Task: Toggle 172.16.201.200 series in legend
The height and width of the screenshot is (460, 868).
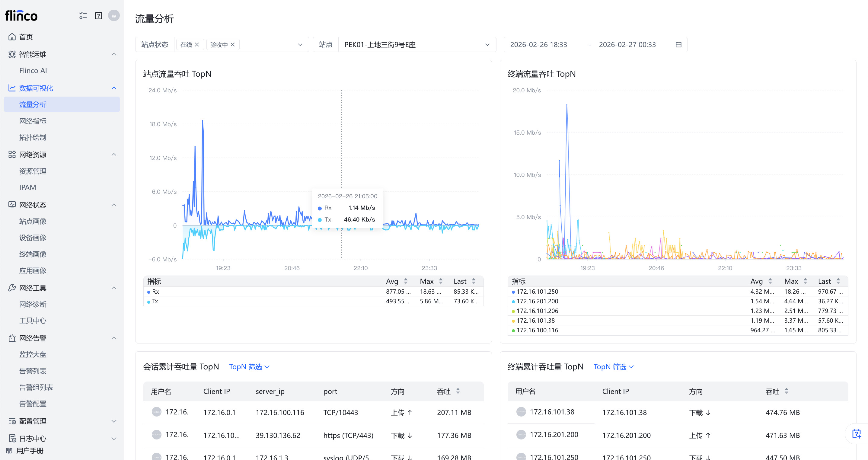Action: click(x=537, y=301)
